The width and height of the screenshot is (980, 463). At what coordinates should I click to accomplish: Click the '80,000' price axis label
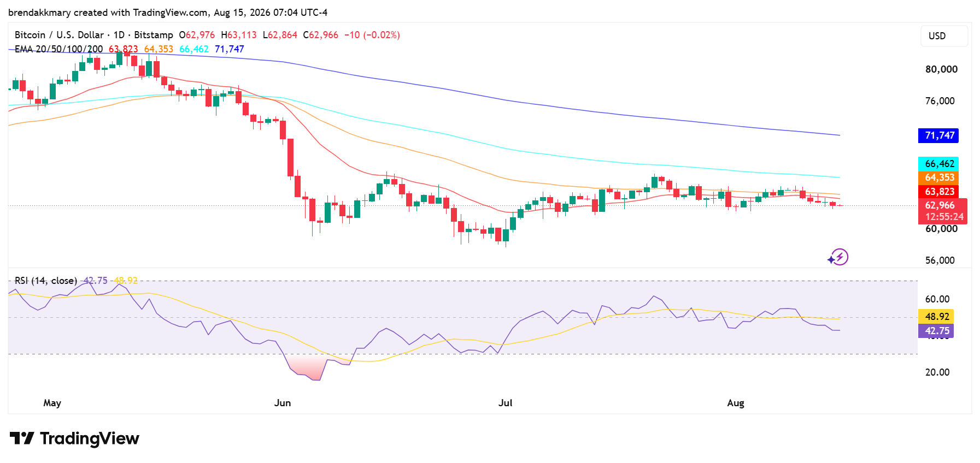pos(941,69)
